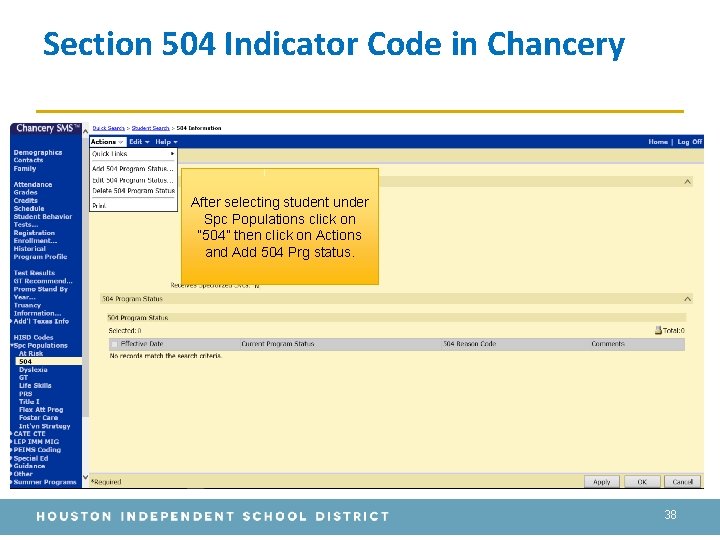Viewport: 720px width, 540px height.
Task: Select Foster Care in sidebar
Action: pos(38,418)
